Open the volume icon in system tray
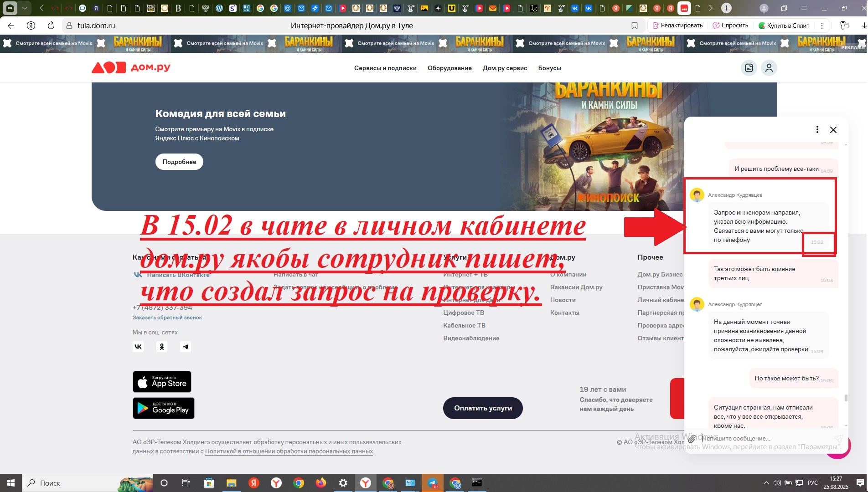 pyautogui.click(x=777, y=483)
